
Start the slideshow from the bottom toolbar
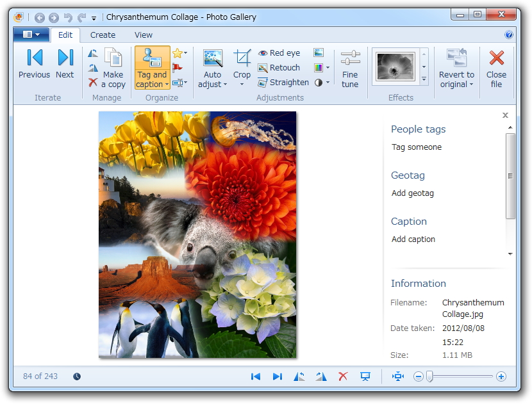pos(365,376)
